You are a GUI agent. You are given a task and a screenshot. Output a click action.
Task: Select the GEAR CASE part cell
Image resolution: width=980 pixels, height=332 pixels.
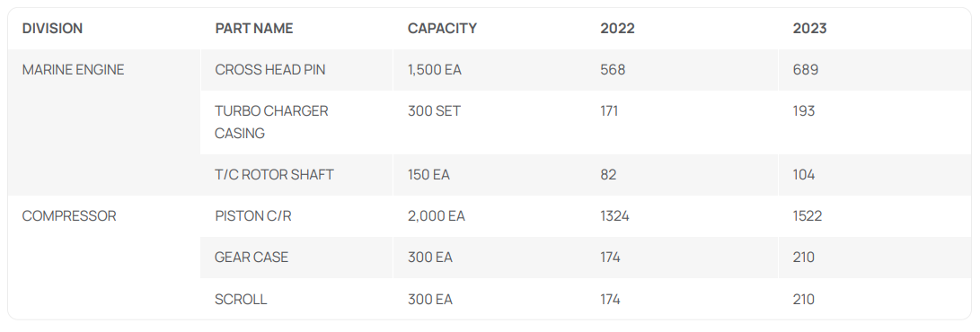click(x=296, y=258)
